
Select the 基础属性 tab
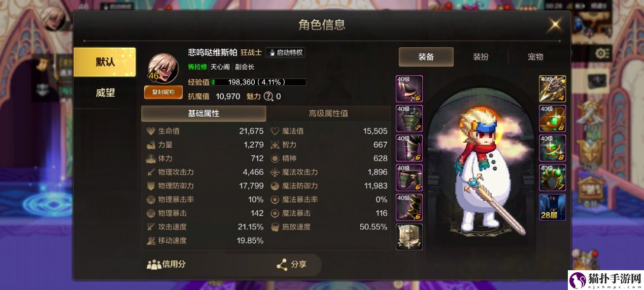(204, 113)
